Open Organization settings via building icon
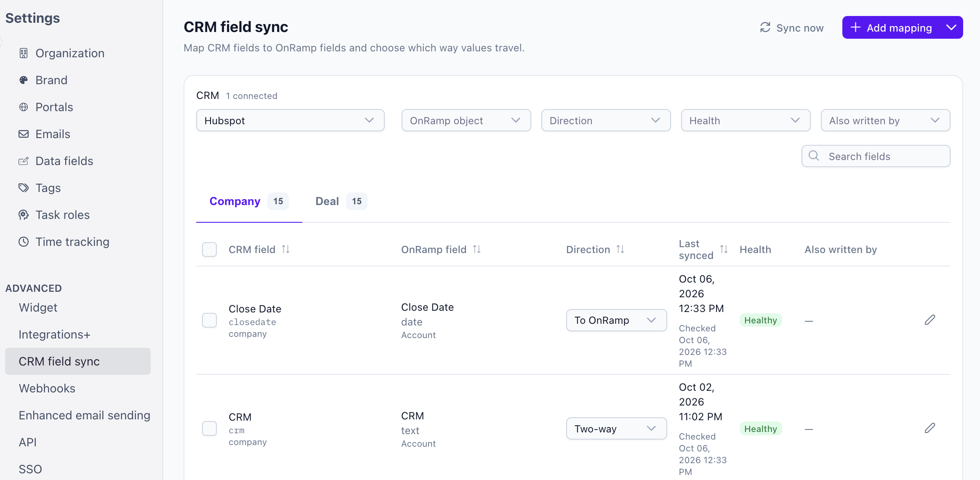980x480 pixels. pyautogui.click(x=24, y=53)
